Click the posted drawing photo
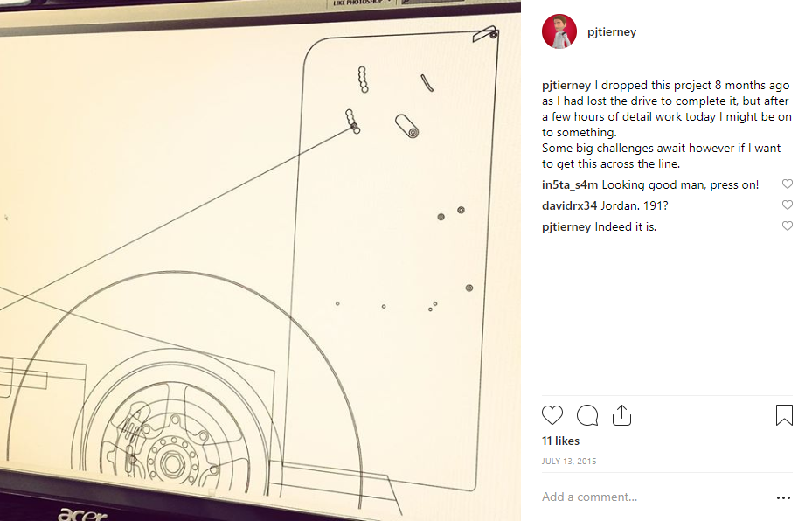Screen dimensions: 812x521 [x=260, y=260]
